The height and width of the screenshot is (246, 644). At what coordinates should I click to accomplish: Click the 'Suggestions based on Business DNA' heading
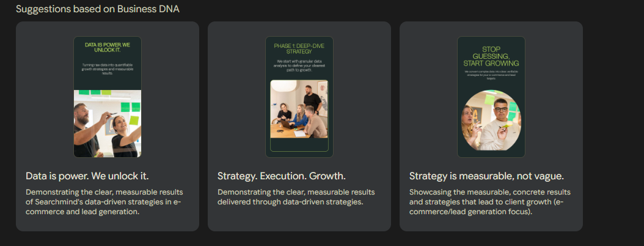pos(98,10)
